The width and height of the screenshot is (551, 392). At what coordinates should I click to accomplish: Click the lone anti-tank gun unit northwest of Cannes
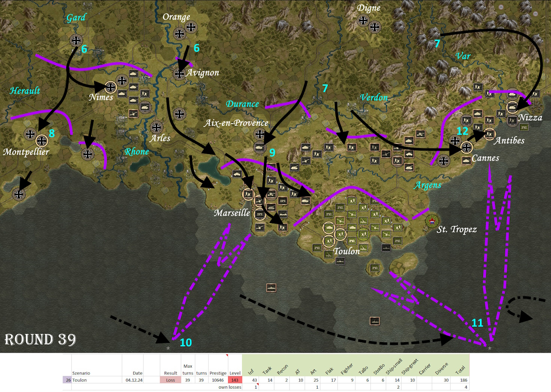point(420,134)
